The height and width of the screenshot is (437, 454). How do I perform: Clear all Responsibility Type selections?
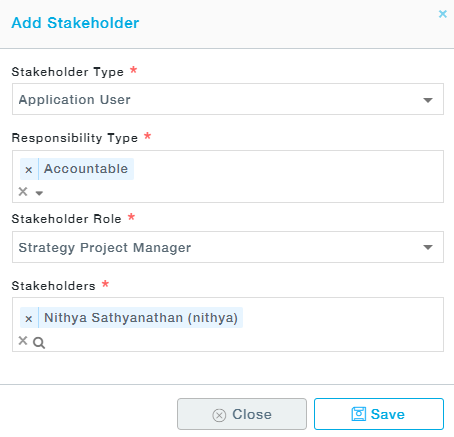[x=23, y=192]
